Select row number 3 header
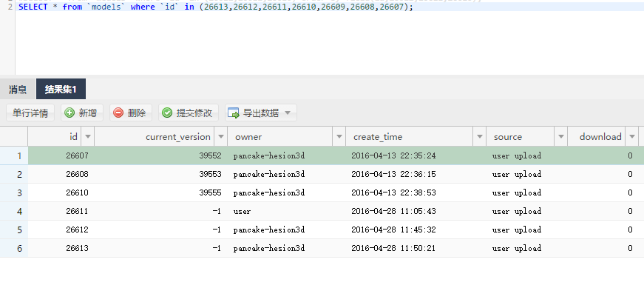The height and width of the screenshot is (288, 644). click(14, 192)
